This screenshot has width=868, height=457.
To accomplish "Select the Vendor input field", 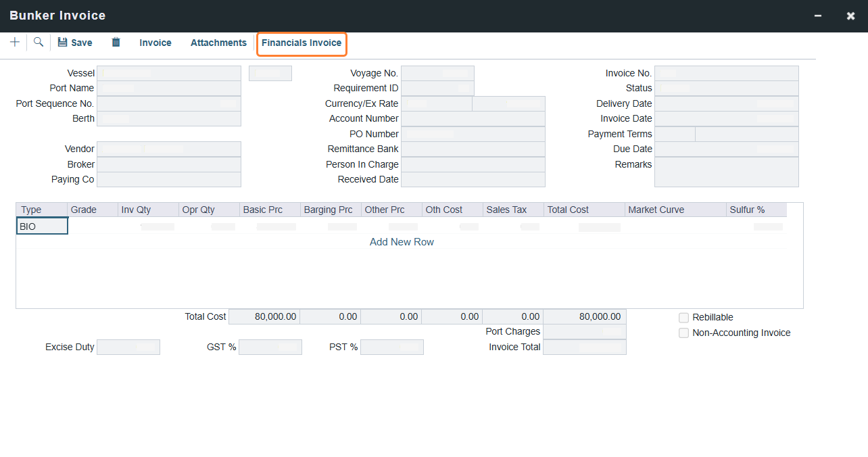I will pyautogui.click(x=168, y=149).
